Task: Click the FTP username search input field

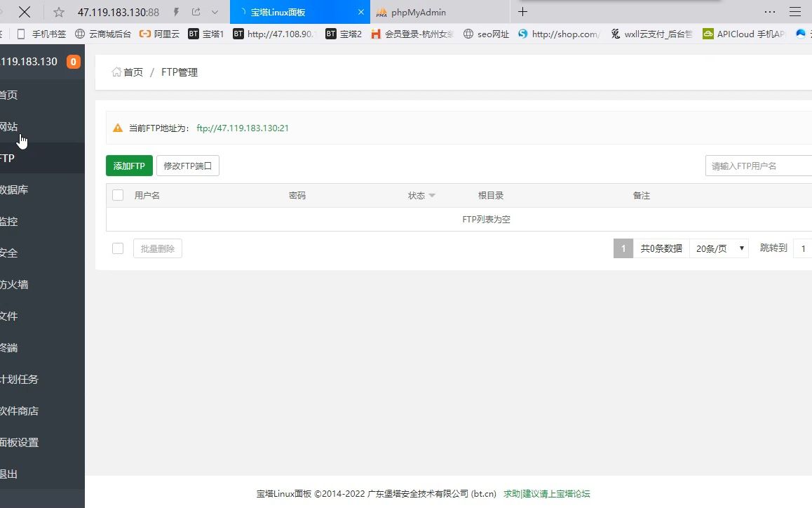Action: [x=757, y=166]
